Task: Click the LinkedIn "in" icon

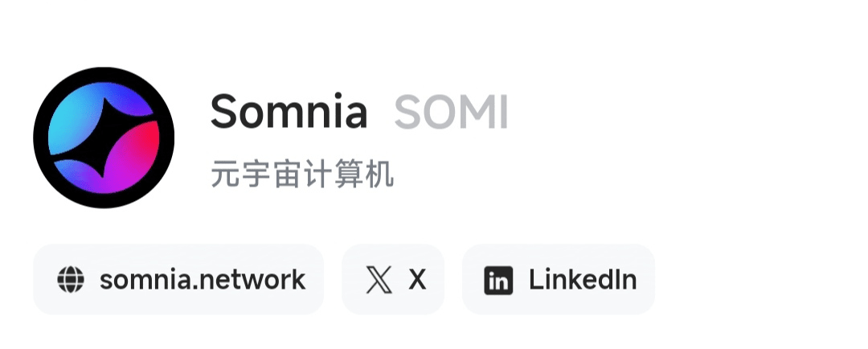Action: pos(498,280)
